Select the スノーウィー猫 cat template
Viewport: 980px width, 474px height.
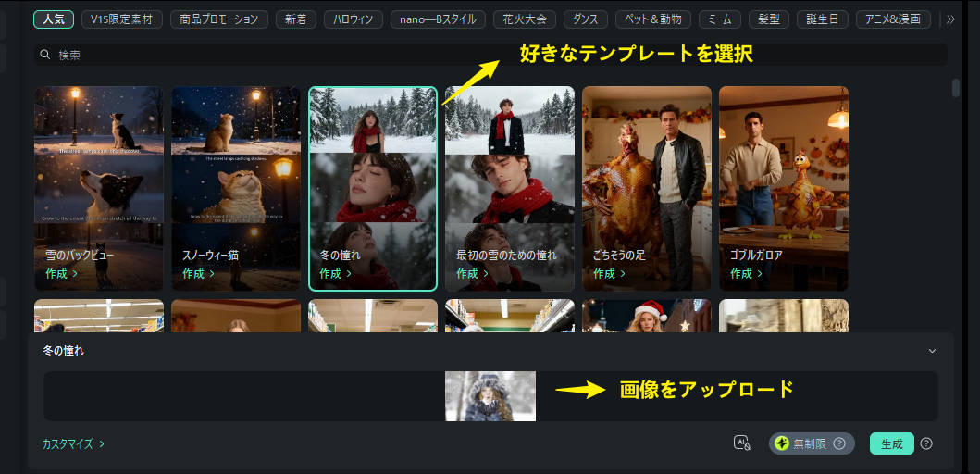click(x=236, y=188)
